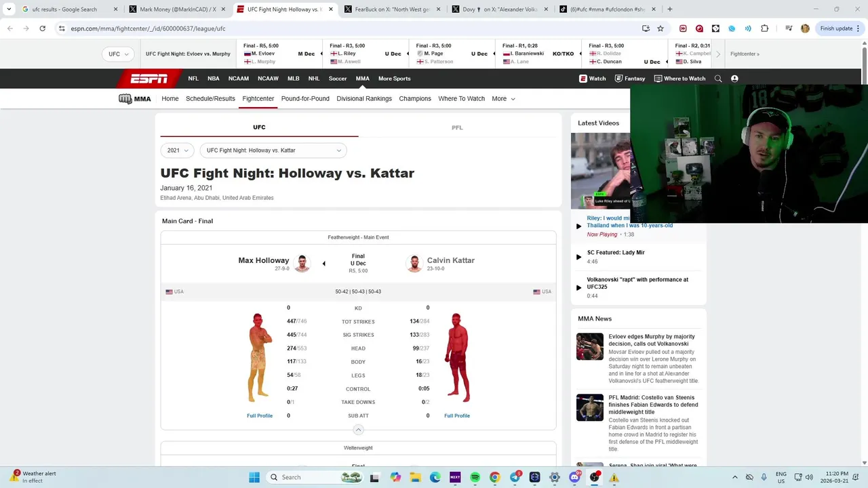Click the Calvin Kattar fighter headshot

pyautogui.click(x=414, y=263)
